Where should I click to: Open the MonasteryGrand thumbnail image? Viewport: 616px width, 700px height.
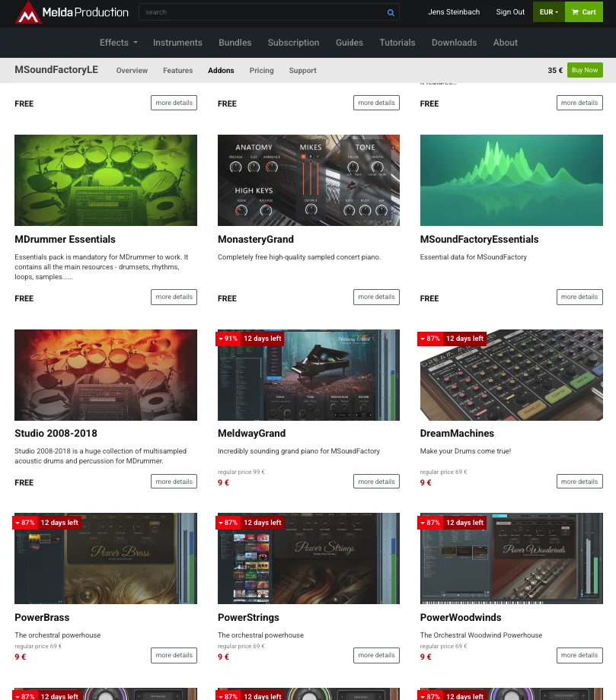[308, 180]
